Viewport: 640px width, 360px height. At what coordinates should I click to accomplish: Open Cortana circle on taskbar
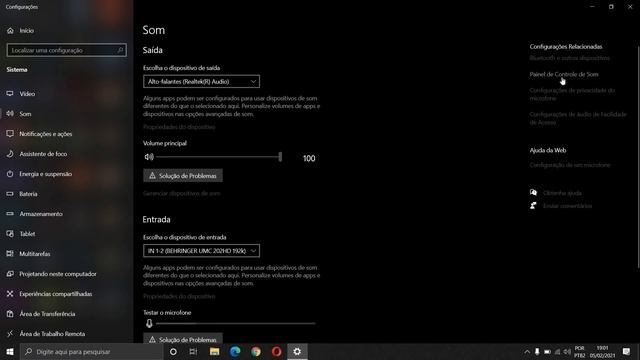(x=173, y=351)
